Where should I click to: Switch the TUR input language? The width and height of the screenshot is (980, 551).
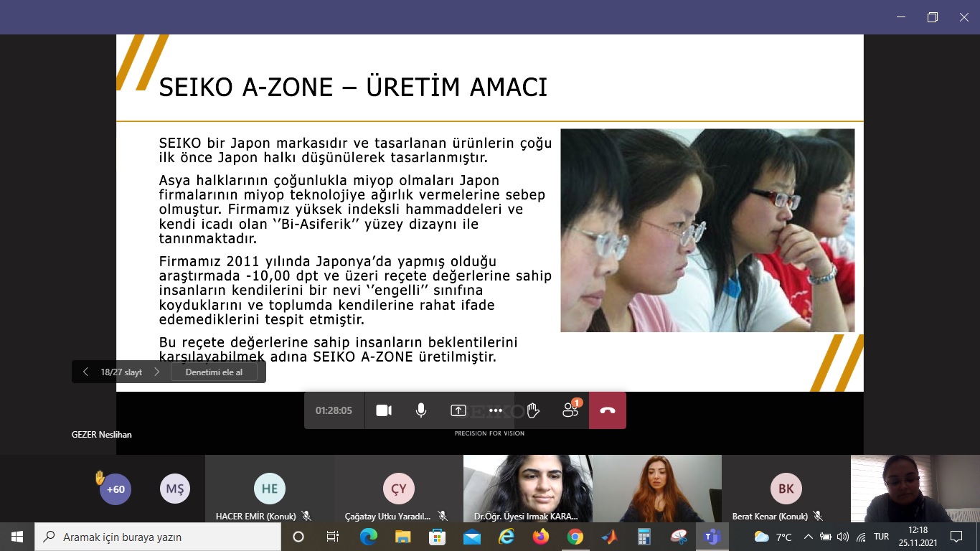pos(882,537)
